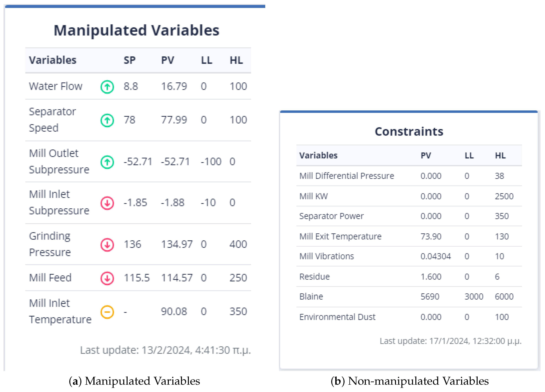Click the HL header in Constraints table
This screenshot has height=392, width=545.
click(x=500, y=156)
